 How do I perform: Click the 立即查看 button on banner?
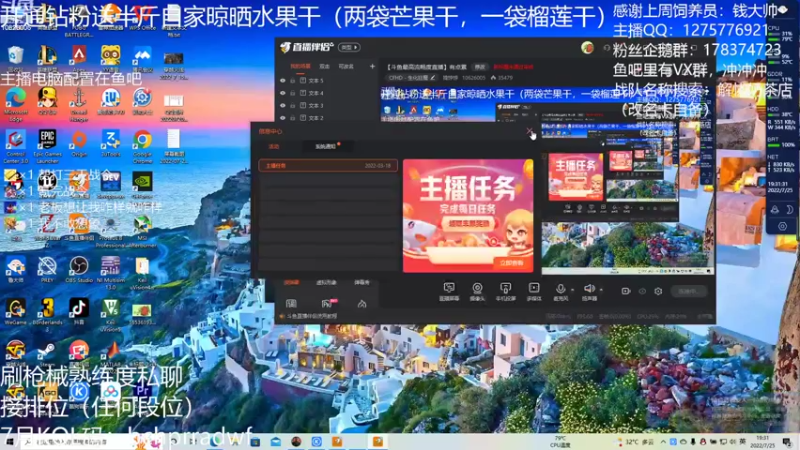(511, 263)
